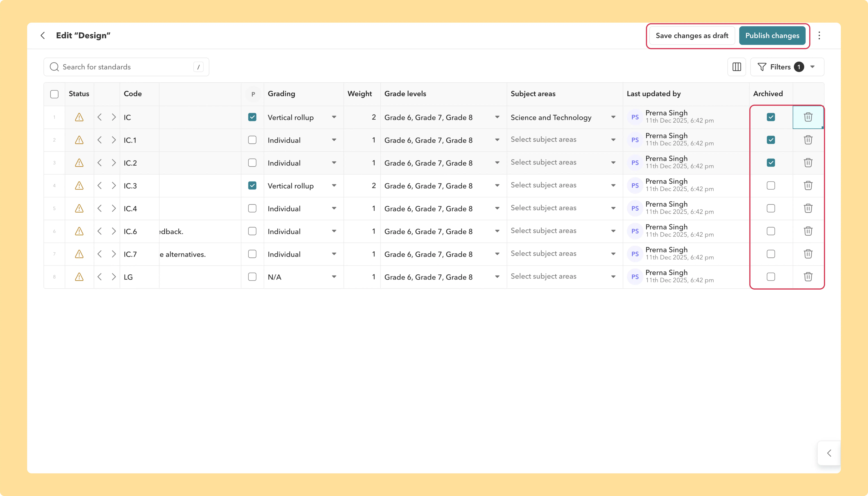Outdent the IC.6 row
Screen dimensions: 868x496
click(100, 231)
